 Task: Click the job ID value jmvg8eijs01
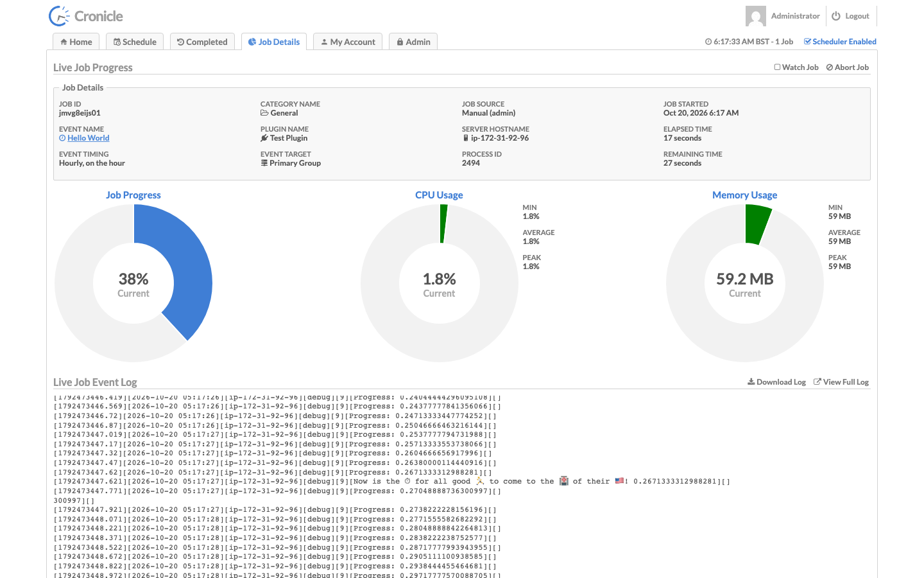pos(80,113)
